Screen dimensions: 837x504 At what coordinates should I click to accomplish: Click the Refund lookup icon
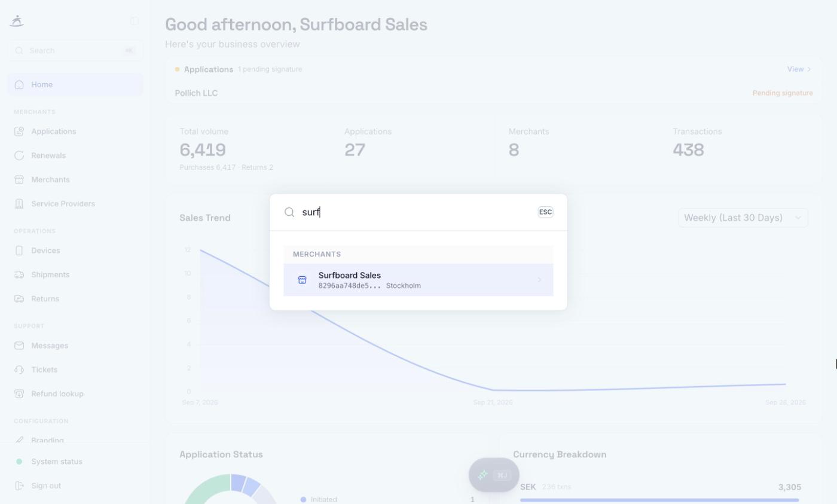19,394
